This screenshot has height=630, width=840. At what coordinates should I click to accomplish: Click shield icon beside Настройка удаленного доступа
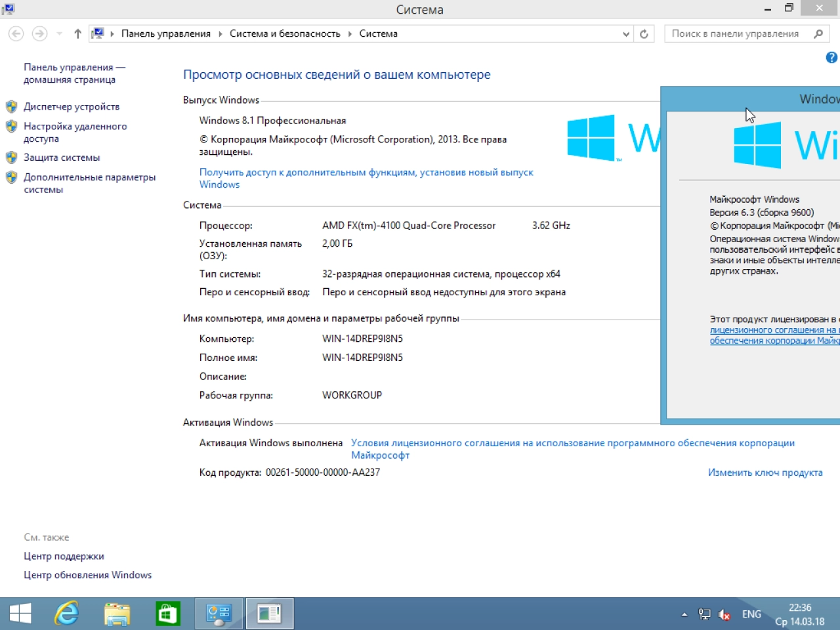coord(11,126)
